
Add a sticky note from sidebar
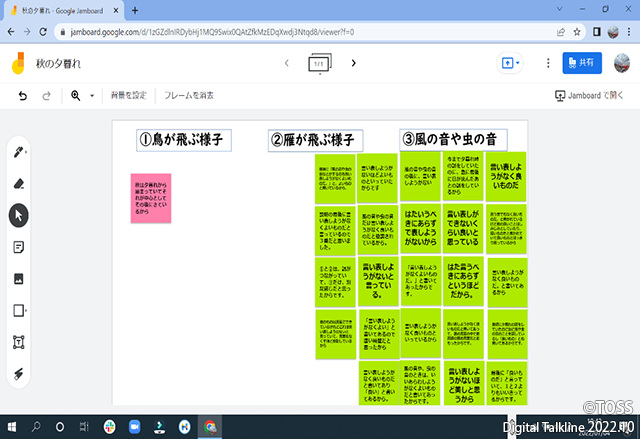click(x=19, y=247)
